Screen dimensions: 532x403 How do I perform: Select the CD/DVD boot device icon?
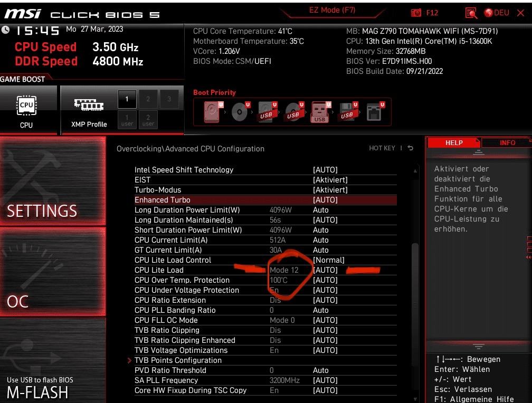pyautogui.click(x=240, y=112)
